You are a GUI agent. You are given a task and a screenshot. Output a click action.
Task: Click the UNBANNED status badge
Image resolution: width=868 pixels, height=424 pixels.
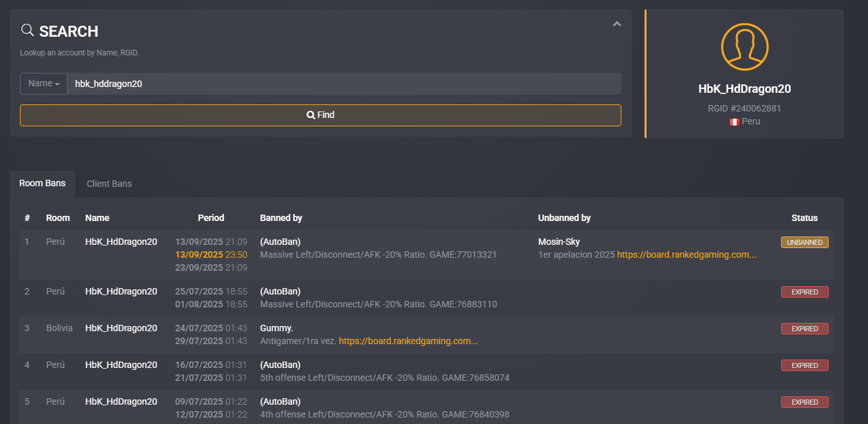tap(805, 242)
